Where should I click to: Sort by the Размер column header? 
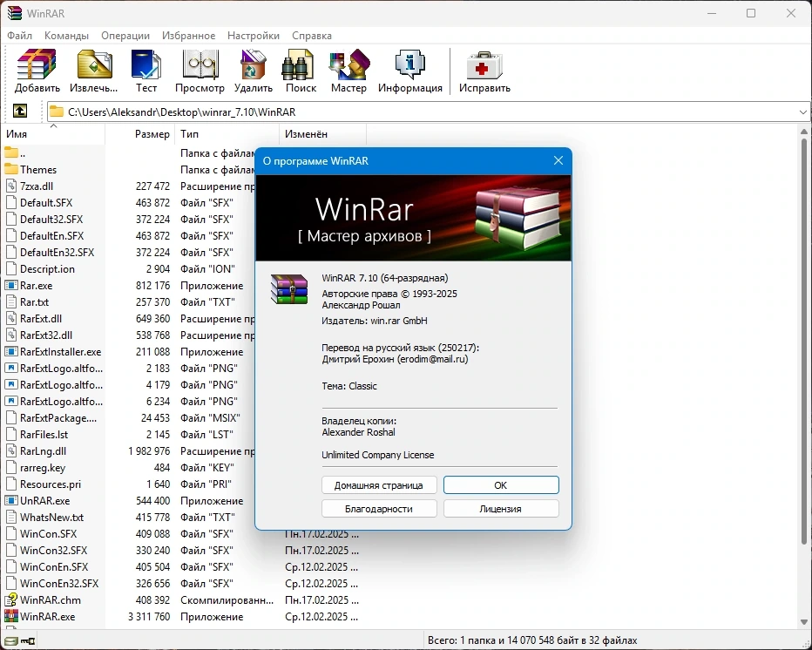(x=139, y=133)
